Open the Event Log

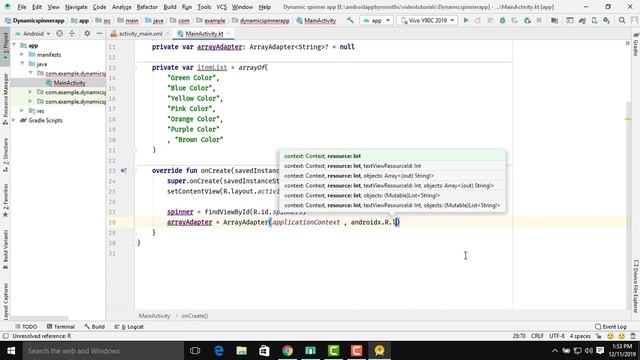(610, 327)
